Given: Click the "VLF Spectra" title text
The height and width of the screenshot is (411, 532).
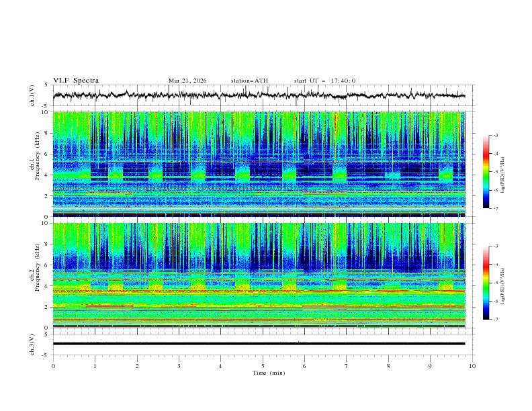Looking at the screenshot, I should [76, 81].
